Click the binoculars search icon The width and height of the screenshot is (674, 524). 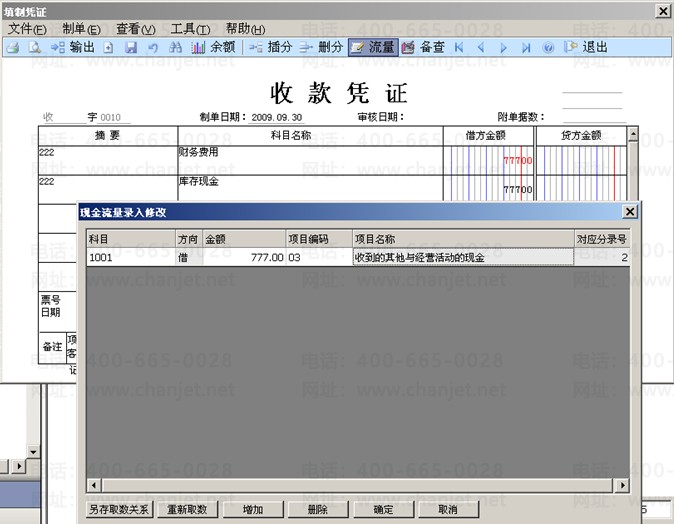click(175, 47)
